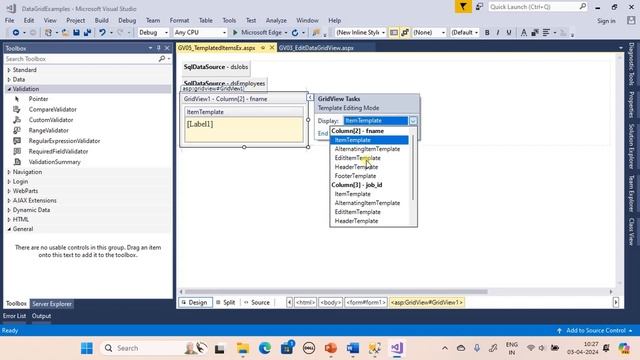The image size is (640, 360).
Task: Open the Server Explorer tab
Action: pos(52,304)
